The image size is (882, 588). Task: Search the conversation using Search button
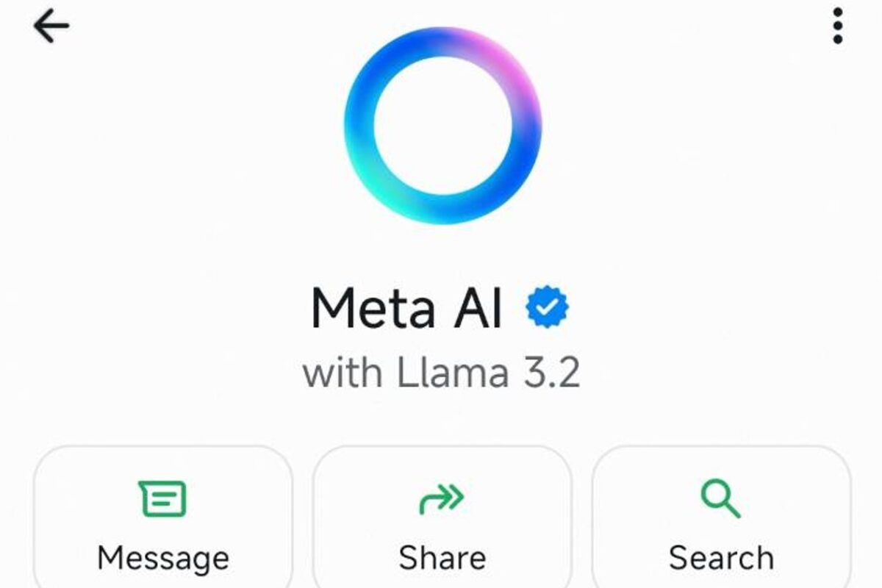pos(721,516)
